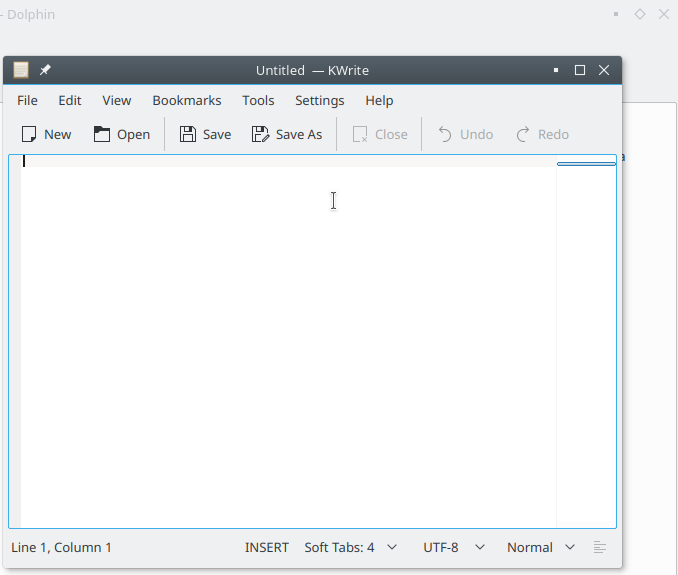Open the Help menu

(379, 100)
